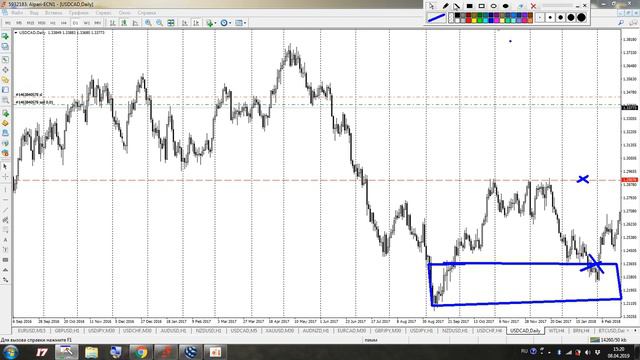
Task: Switch to the GBPUSD,H1 chart tab
Action: pyautogui.click(x=67, y=331)
